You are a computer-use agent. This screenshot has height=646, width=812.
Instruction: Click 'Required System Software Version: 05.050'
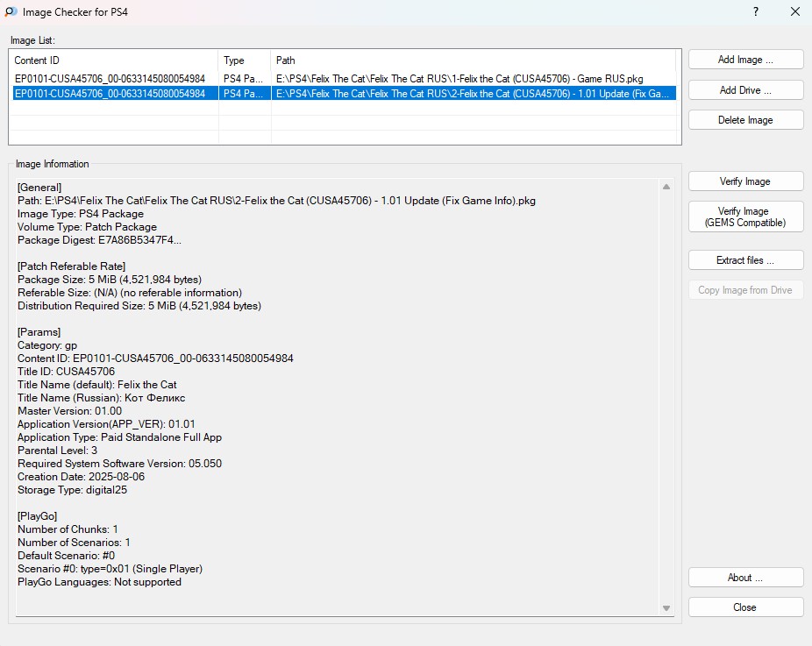(119, 464)
